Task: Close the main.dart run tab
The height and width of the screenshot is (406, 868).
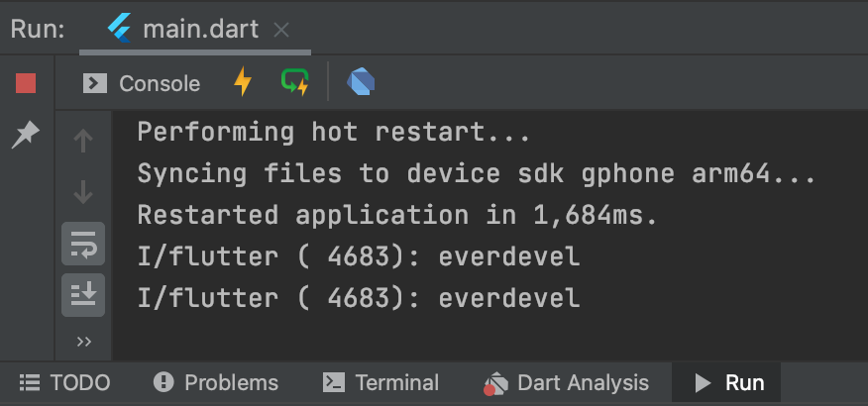Action: 281,30
